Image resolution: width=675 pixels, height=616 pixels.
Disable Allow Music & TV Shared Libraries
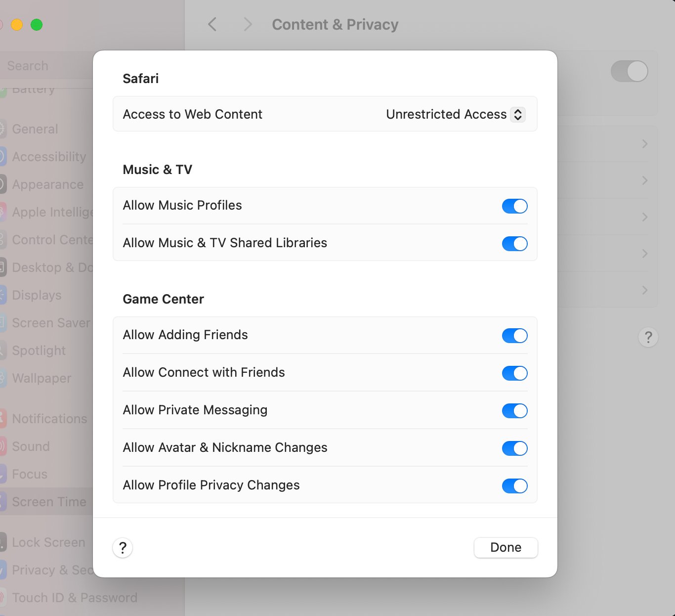tap(515, 243)
